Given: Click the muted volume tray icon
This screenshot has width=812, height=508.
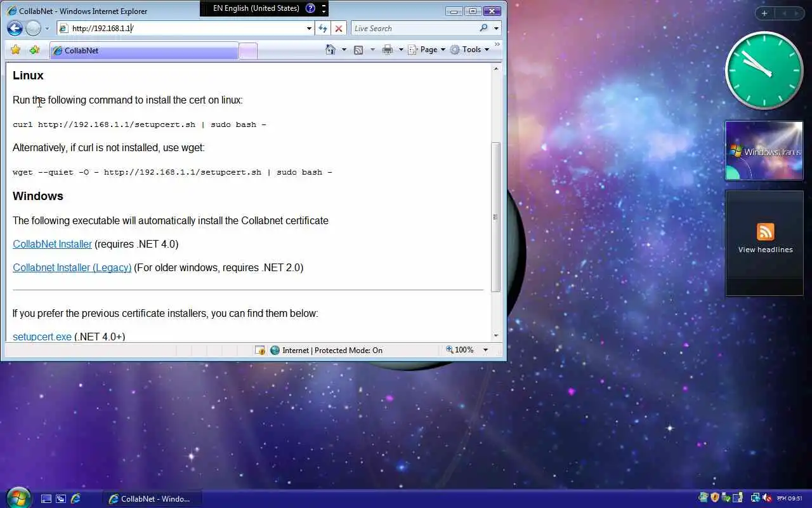Looking at the screenshot, I should [x=767, y=498].
